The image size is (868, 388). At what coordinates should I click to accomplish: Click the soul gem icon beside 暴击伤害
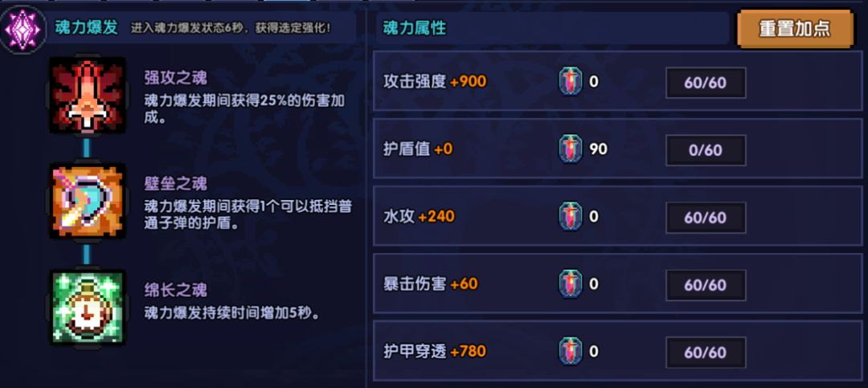571,284
